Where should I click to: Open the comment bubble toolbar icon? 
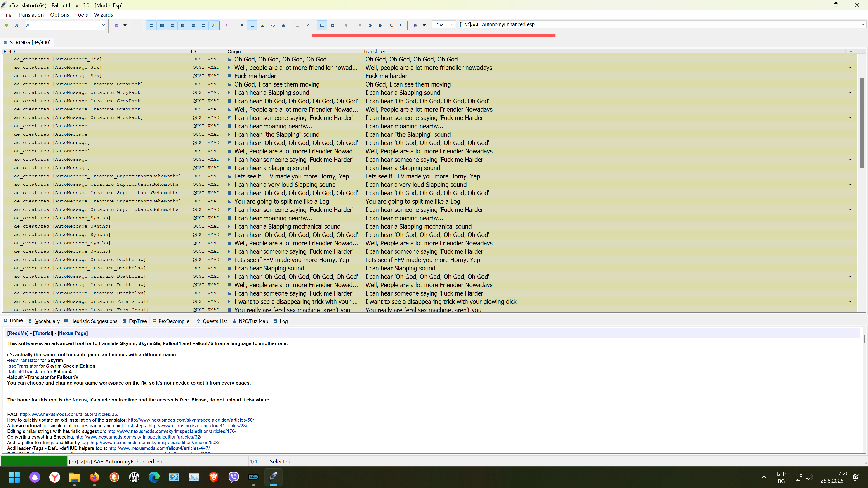(273, 25)
